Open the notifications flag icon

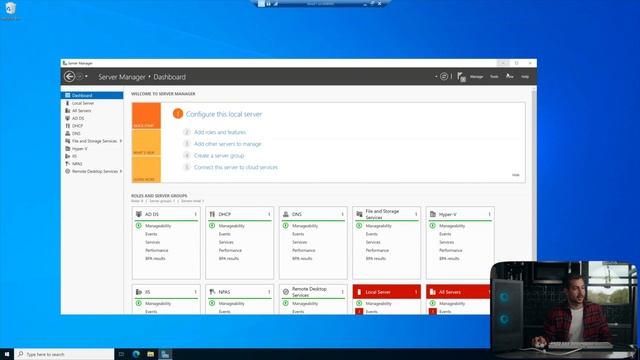(x=461, y=77)
